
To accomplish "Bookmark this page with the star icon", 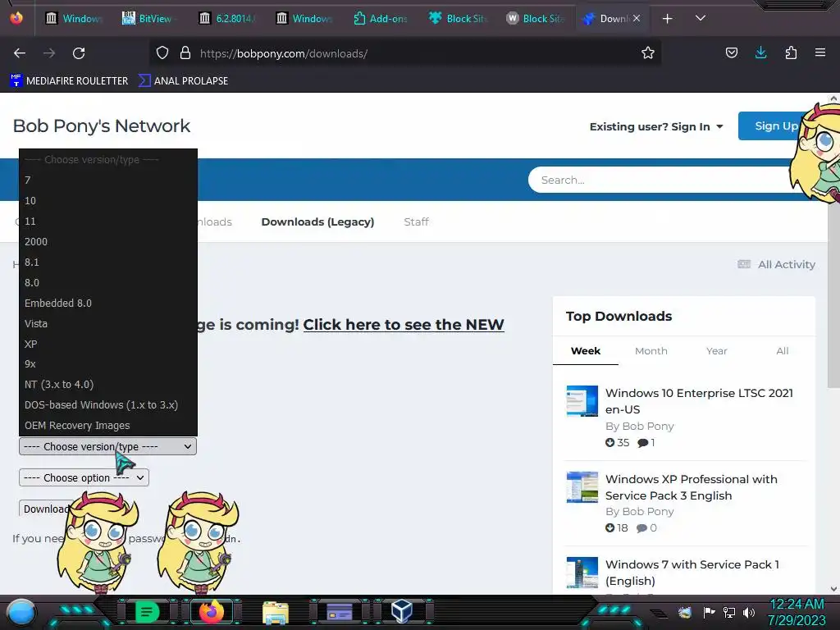I will coord(648,53).
